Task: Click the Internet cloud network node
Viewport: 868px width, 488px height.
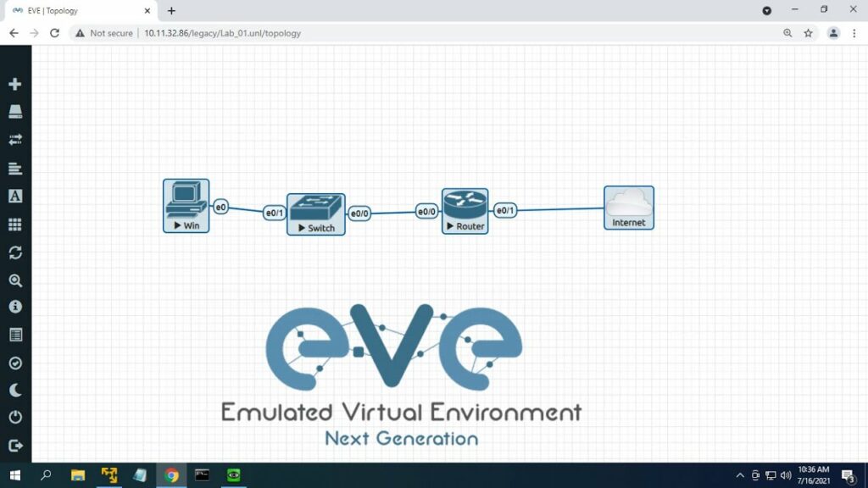Action: click(x=628, y=207)
